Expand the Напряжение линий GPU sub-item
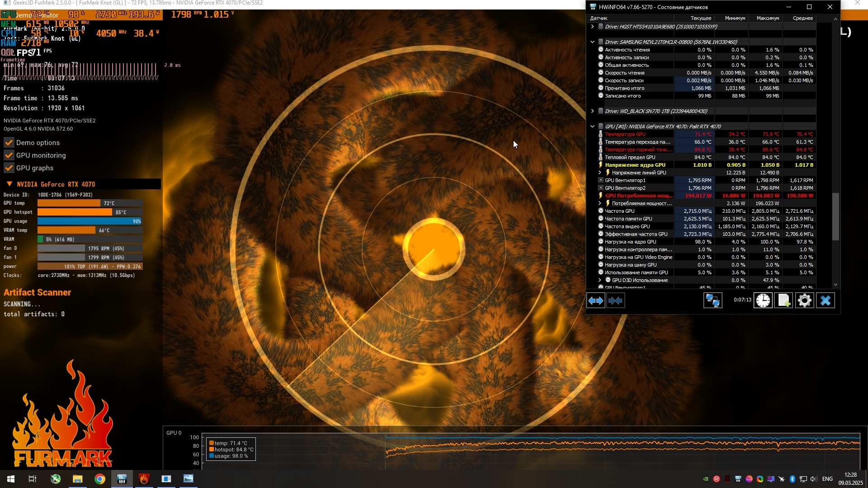This screenshot has width=868, height=488. pyautogui.click(x=600, y=173)
